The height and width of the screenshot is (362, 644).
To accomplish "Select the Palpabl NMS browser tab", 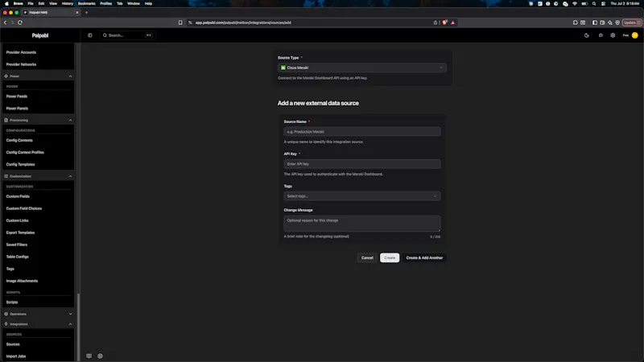I will click(x=51, y=12).
